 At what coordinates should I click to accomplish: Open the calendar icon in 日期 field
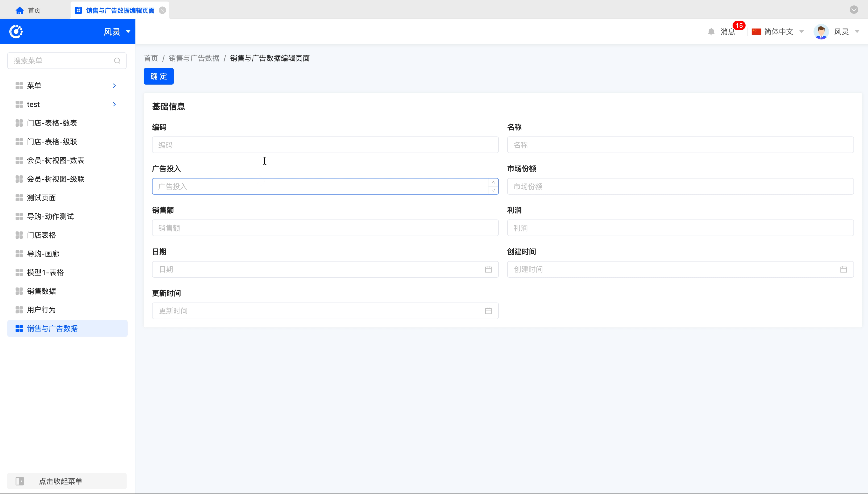[x=488, y=269]
